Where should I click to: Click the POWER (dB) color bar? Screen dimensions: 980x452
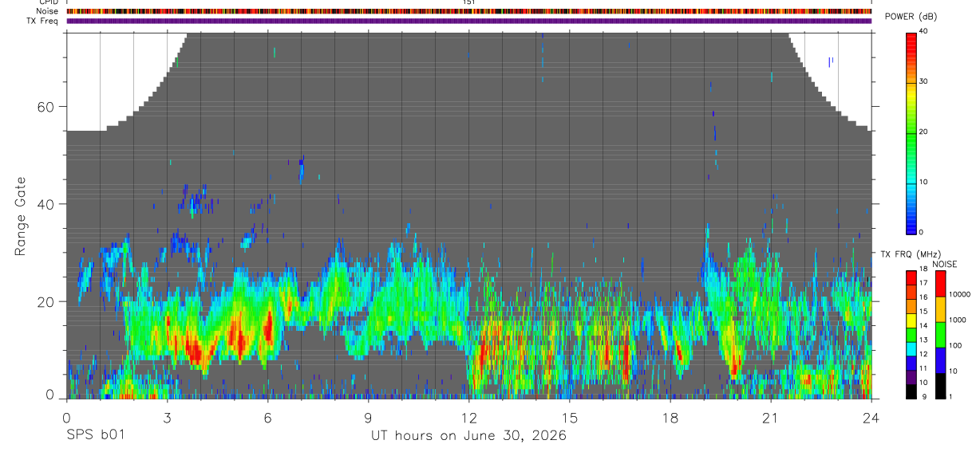(x=911, y=132)
